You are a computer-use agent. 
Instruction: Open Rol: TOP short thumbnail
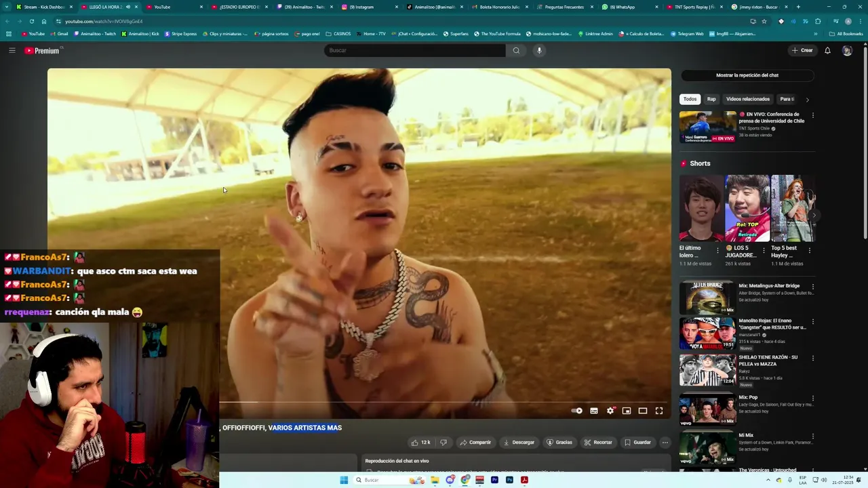click(747, 208)
